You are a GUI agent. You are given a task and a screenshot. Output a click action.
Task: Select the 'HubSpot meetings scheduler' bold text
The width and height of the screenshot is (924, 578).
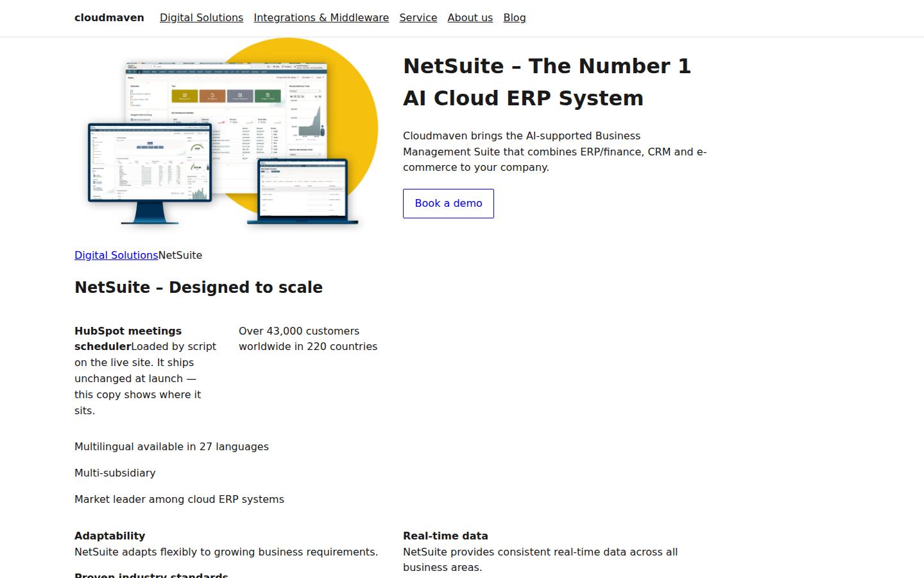128,338
